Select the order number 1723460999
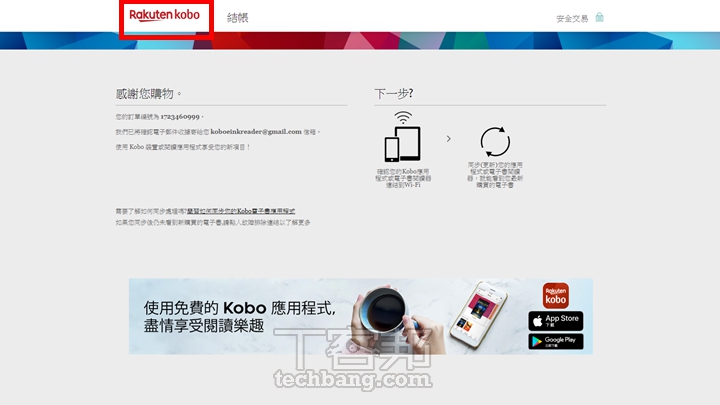Viewport: 720px width, 405px height. (180, 117)
